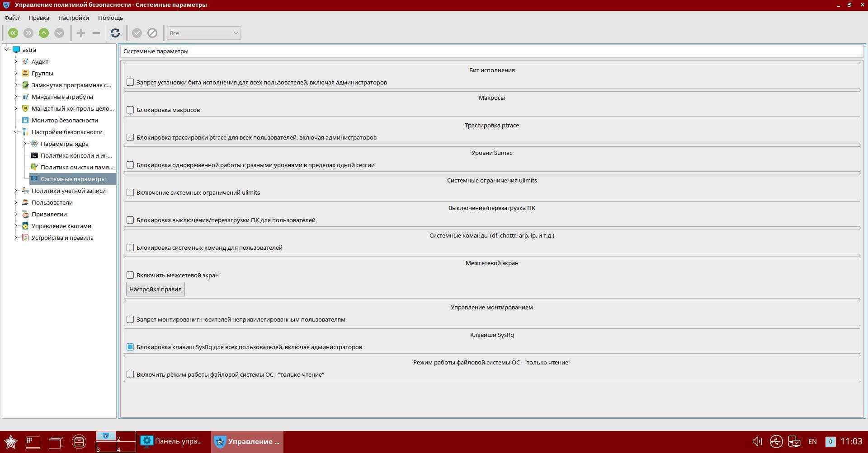Image resolution: width=868 pixels, height=453 pixels.
Task: Open the Все filter dropdown
Action: point(203,33)
